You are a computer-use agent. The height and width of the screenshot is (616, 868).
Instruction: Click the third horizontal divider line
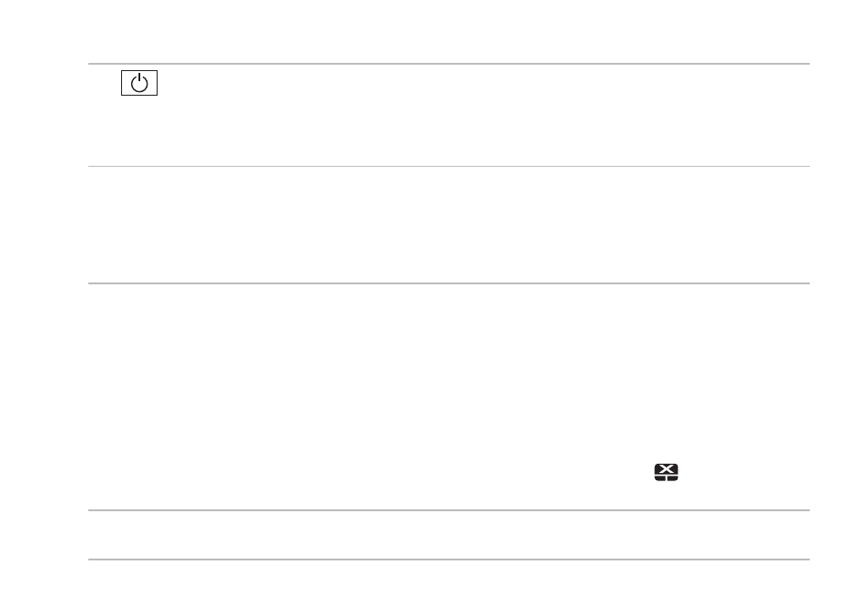tap(449, 283)
